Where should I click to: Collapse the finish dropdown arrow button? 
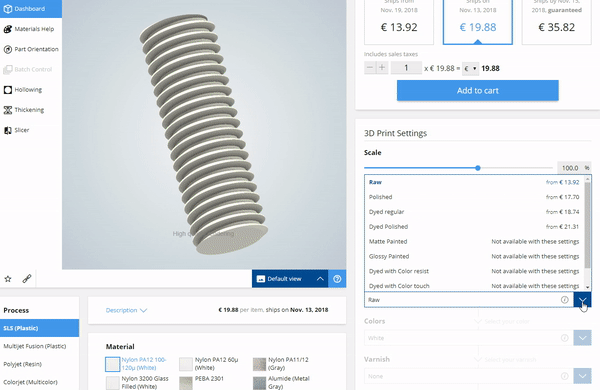pyautogui.click(x=582, y=300)
